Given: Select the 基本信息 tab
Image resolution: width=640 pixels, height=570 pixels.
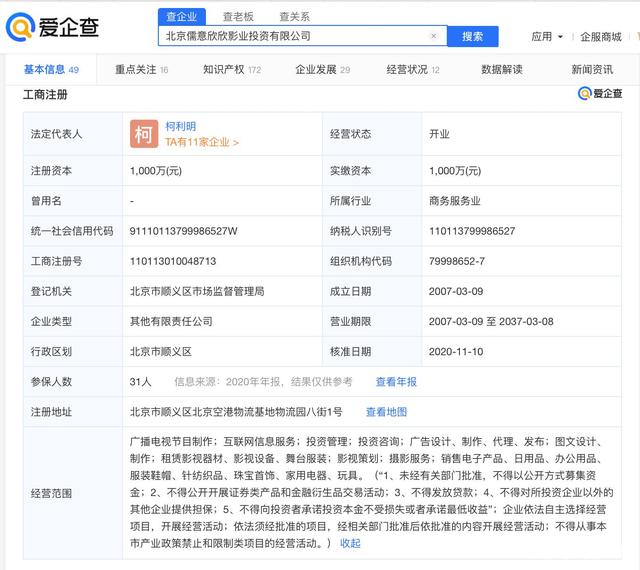Looking at the screenshot, I should coord(51,69).
